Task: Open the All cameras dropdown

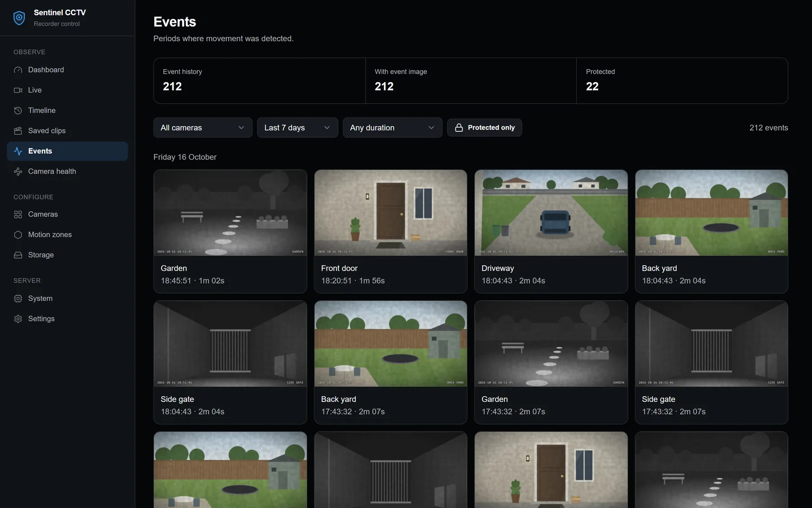Action: [203, 128]
